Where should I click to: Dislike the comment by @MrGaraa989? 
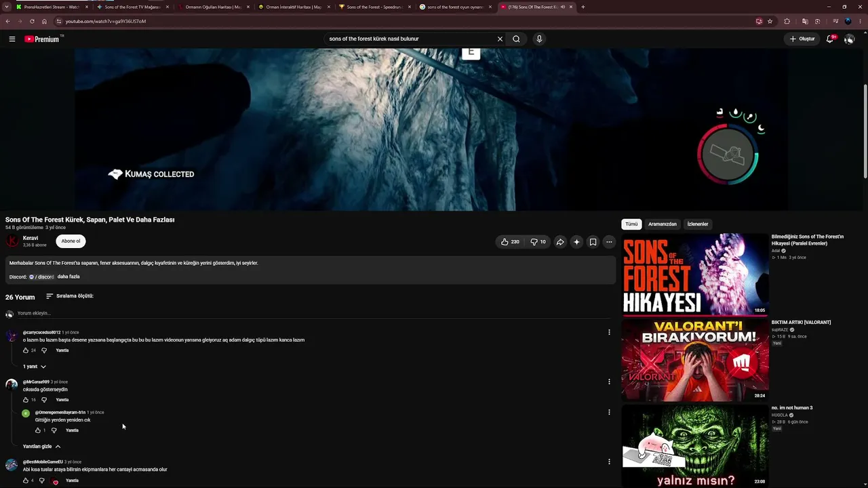[x=44, y=400]
